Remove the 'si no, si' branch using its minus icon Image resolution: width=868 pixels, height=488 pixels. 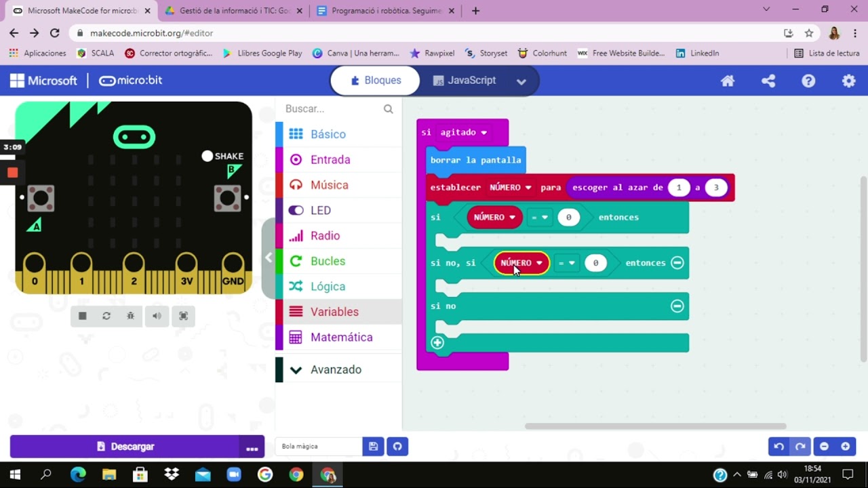[x=677, y=263]
